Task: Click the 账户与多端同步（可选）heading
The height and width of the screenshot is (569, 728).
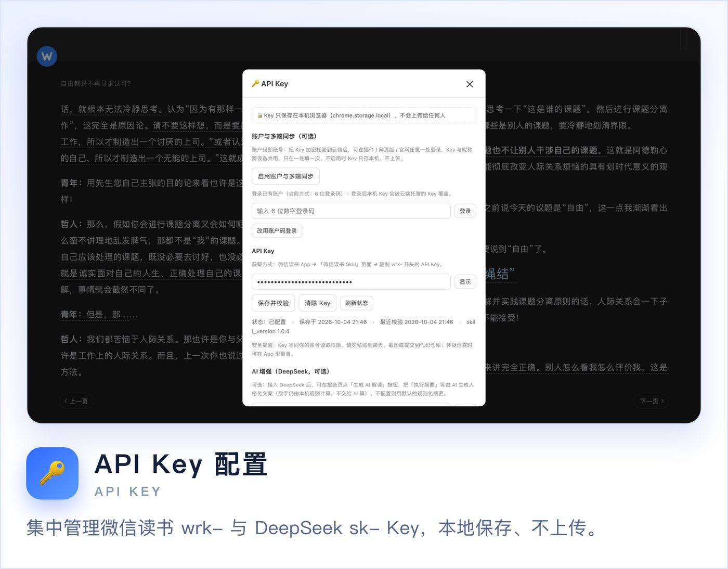Action: (284, 136)
